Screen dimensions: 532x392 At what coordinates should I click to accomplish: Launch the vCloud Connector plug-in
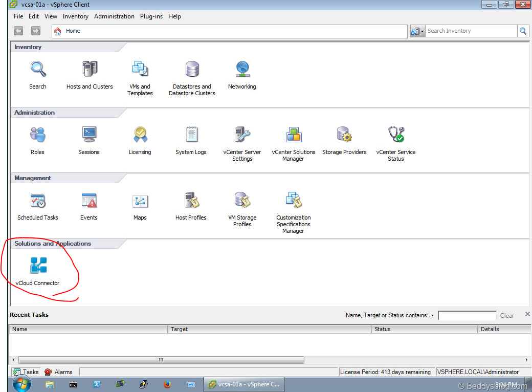(38, 266)
